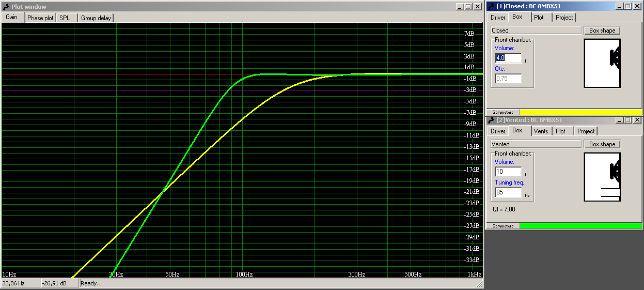This screenshot has height=290, width=644.
Task: Click the Ql = 7,00 text
Action: point(504,209)
